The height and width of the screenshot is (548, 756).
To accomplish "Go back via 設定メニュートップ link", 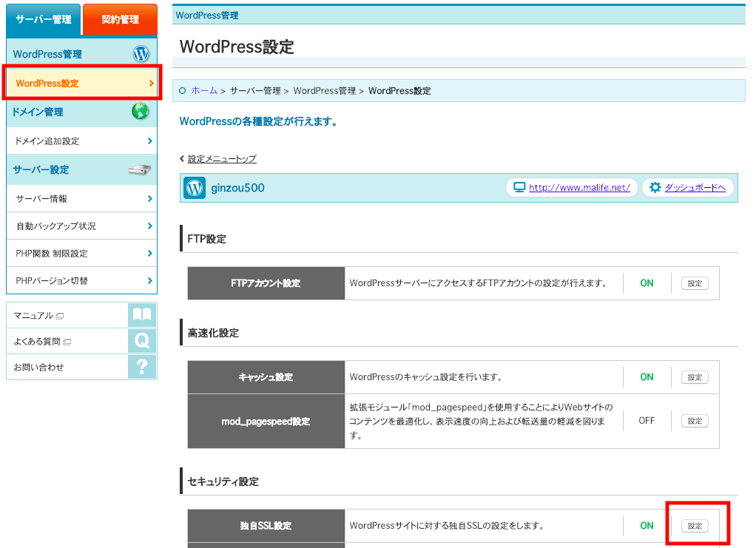I will click(222, 158).
